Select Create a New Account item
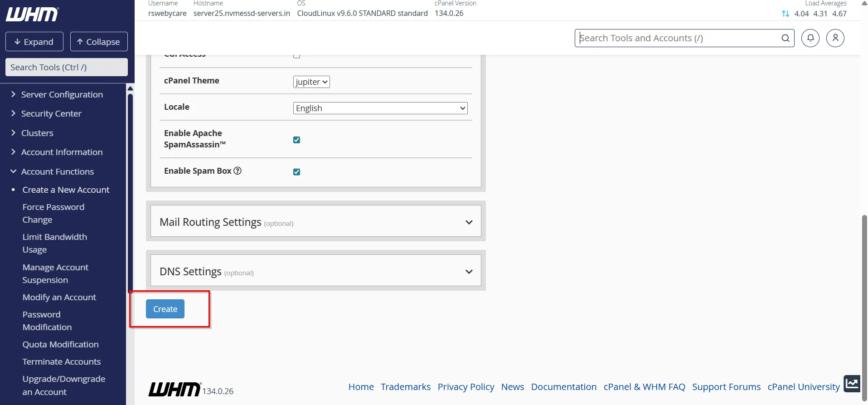The width and height of the screenshot is (868, 405). (66, 190)
